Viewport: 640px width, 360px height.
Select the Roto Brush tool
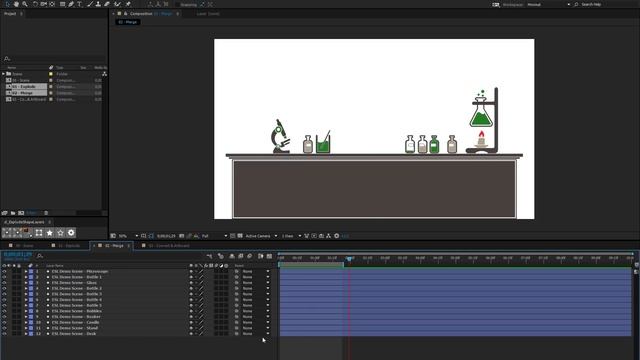pyautogui.click(x=118, y=4)
